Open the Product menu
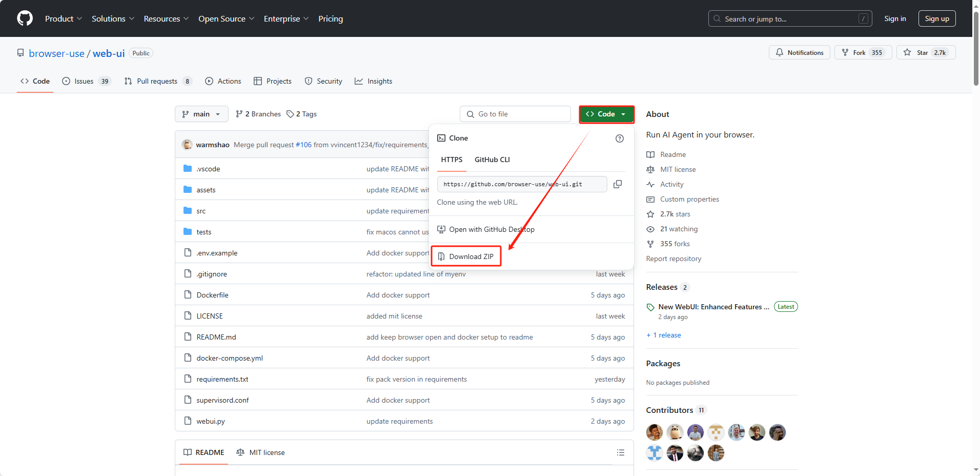 64,18
